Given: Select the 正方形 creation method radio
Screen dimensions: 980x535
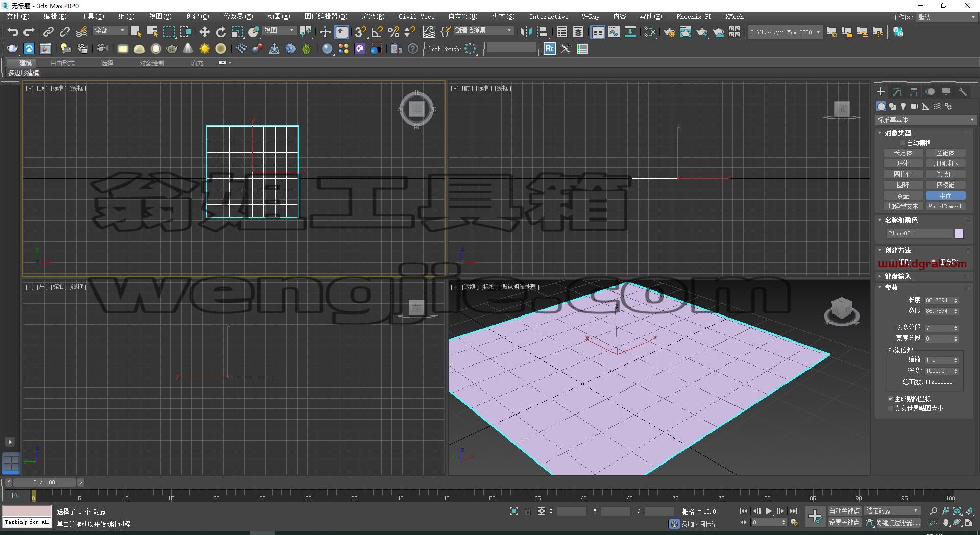Looking at the screenshot, I should pyautogui.click(x=934, y=262).
